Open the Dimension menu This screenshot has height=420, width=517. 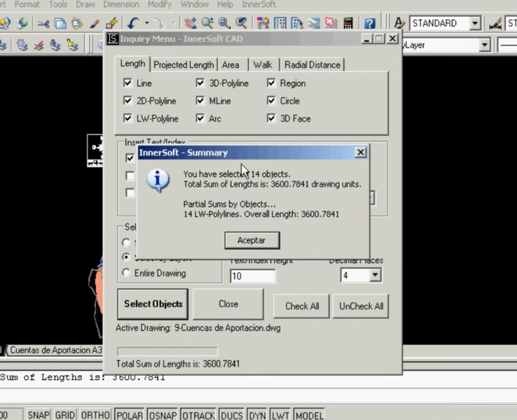(x=121, y=5)
